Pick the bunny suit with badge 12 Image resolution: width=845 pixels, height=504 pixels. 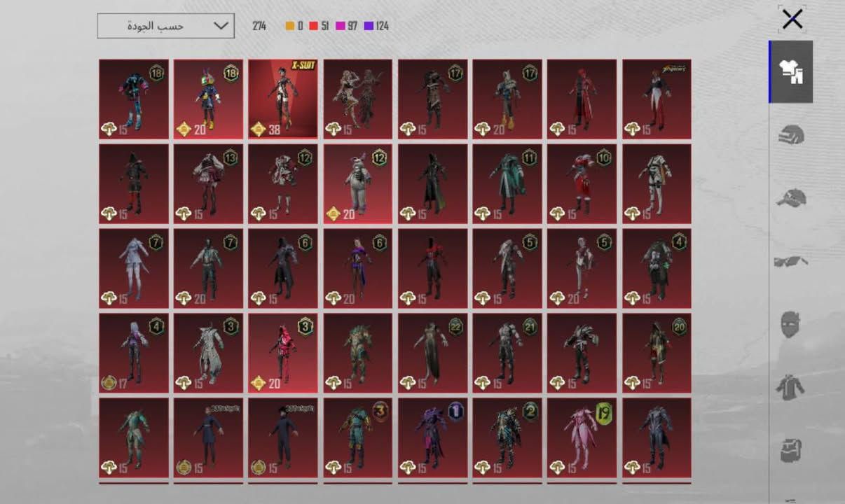(x=358, y=183)
